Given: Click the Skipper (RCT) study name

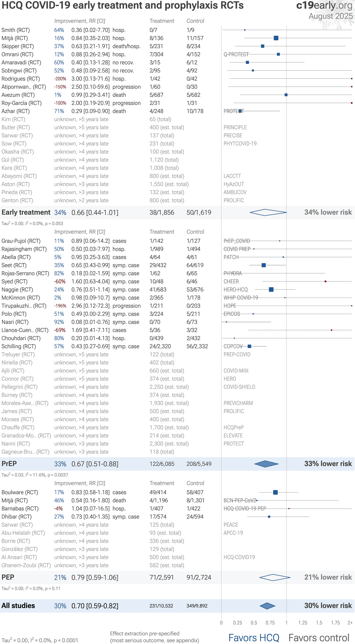Looking at the screenshot, I should 18,46.
